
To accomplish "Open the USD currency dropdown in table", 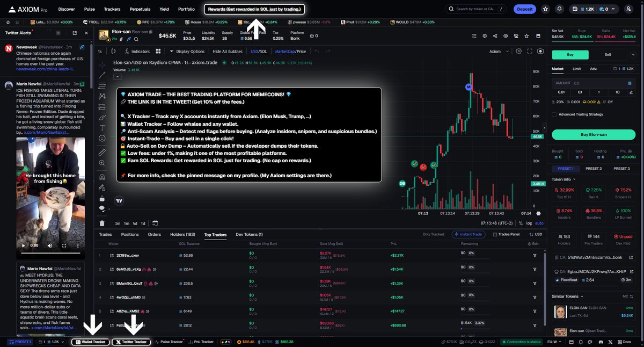I will (x=535, y=234).
